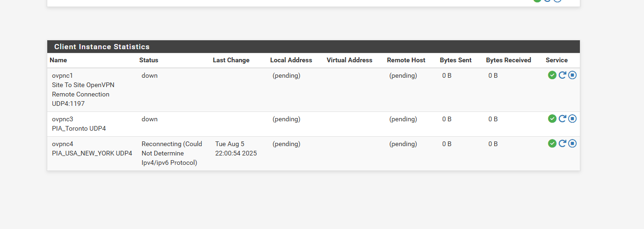Click the down status of ovpnc3
Viewport: 644px width, 229px height.
click(150, 119)
